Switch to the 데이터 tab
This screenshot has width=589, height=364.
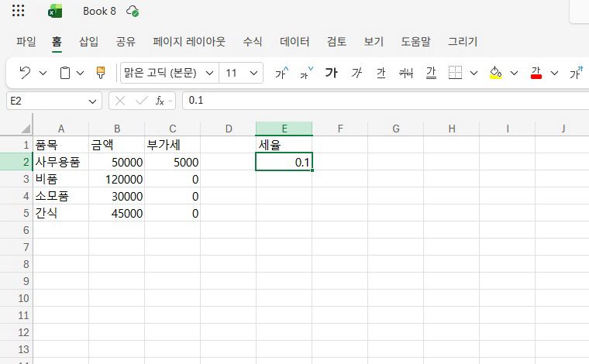pos(294,41)
